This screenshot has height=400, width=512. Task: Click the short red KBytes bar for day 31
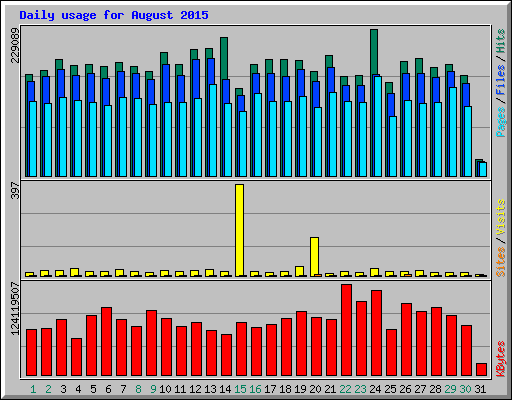pyautogui.click(x=481, y=369)
